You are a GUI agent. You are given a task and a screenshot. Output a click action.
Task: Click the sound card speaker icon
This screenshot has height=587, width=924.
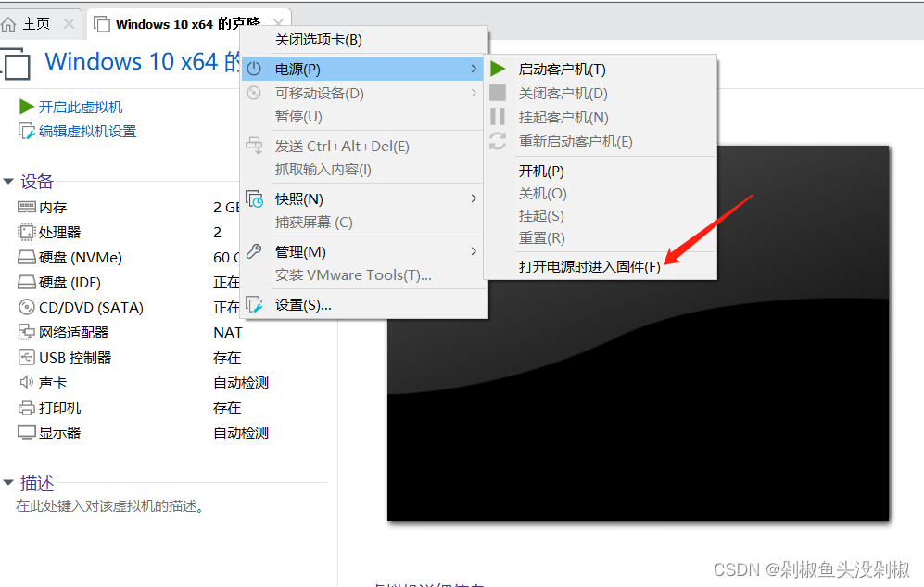point(27,382)
